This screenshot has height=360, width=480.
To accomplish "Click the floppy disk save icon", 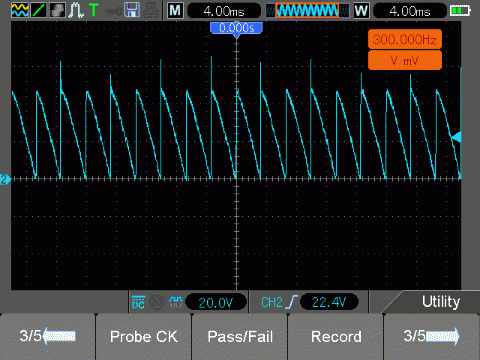I will tap(132, 10).
